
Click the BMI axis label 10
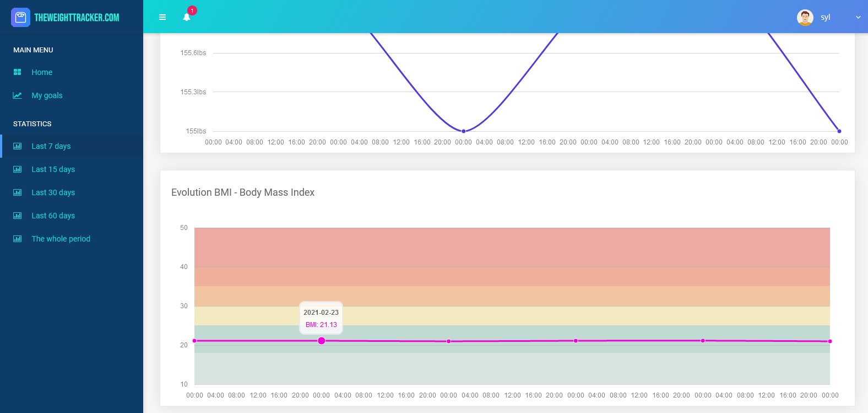tap(184, 384)
